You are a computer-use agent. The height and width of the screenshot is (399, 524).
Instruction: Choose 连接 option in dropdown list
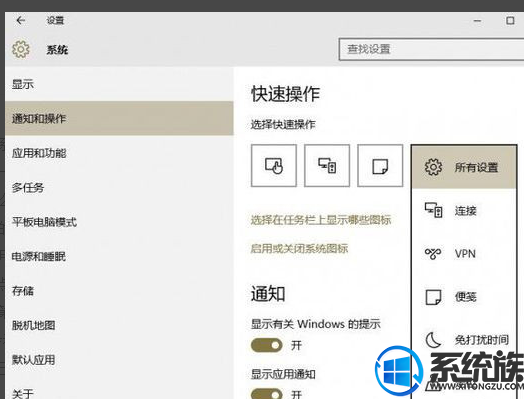coord(464,211)
